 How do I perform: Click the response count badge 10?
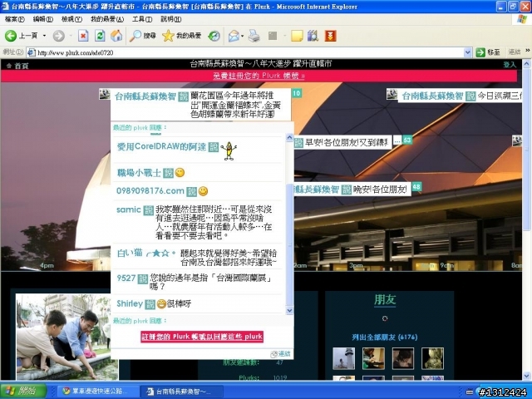297,93
